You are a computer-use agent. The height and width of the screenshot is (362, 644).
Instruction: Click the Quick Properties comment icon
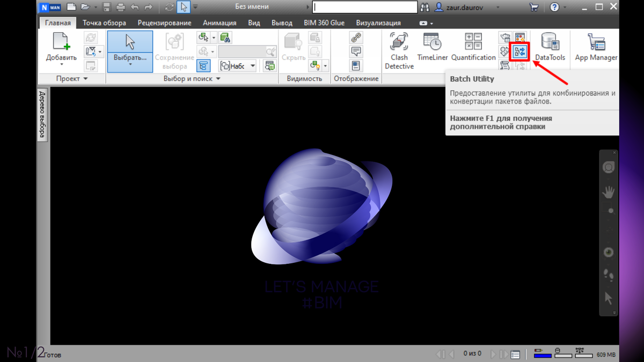point(355,51)
